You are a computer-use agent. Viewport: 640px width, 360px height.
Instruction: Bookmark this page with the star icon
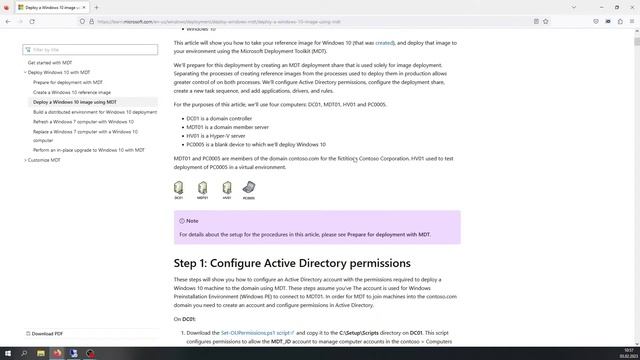[x=546, y=22]
